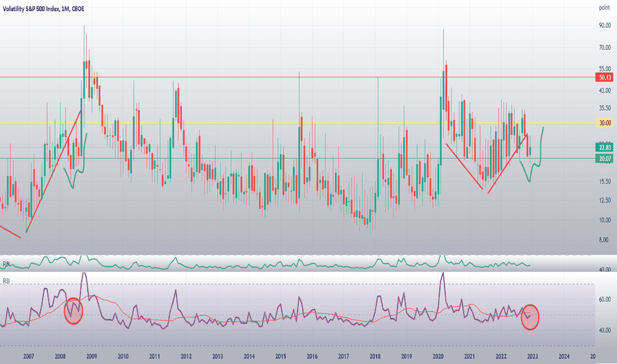The width and height of the screenshot is (617, 364).
Task: Click the 8.00 price axis value
Action: (604, 240)
